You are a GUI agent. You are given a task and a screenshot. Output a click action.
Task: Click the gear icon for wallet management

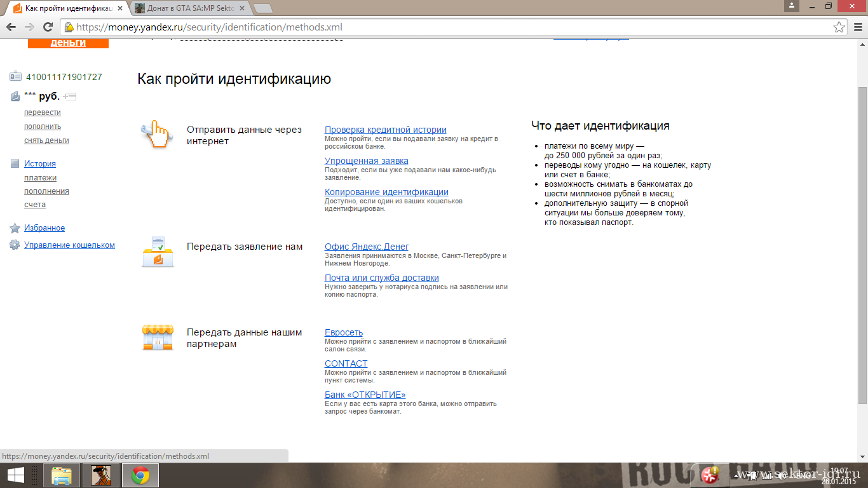(15, 245)
